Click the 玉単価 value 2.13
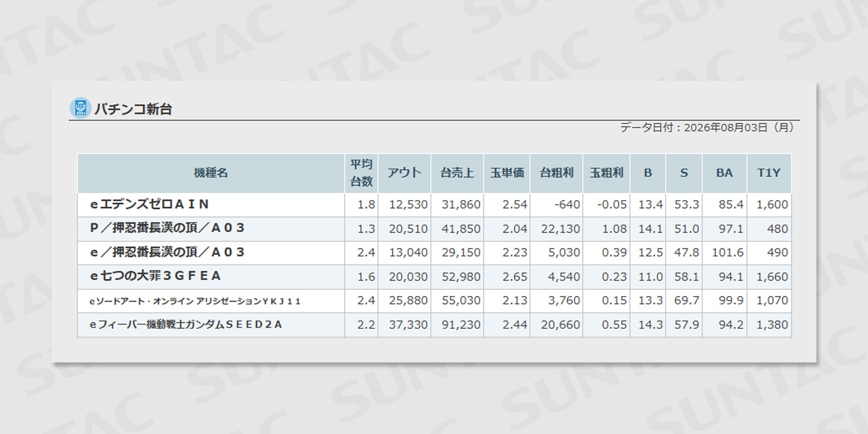The height and width of the screenshot is (434, 868). click(514, 301)
